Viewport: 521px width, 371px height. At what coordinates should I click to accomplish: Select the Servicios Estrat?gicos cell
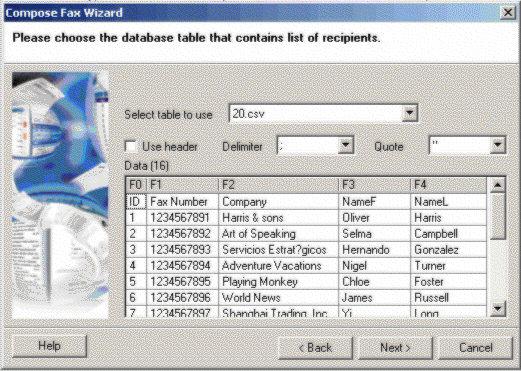tap(278, 250)
